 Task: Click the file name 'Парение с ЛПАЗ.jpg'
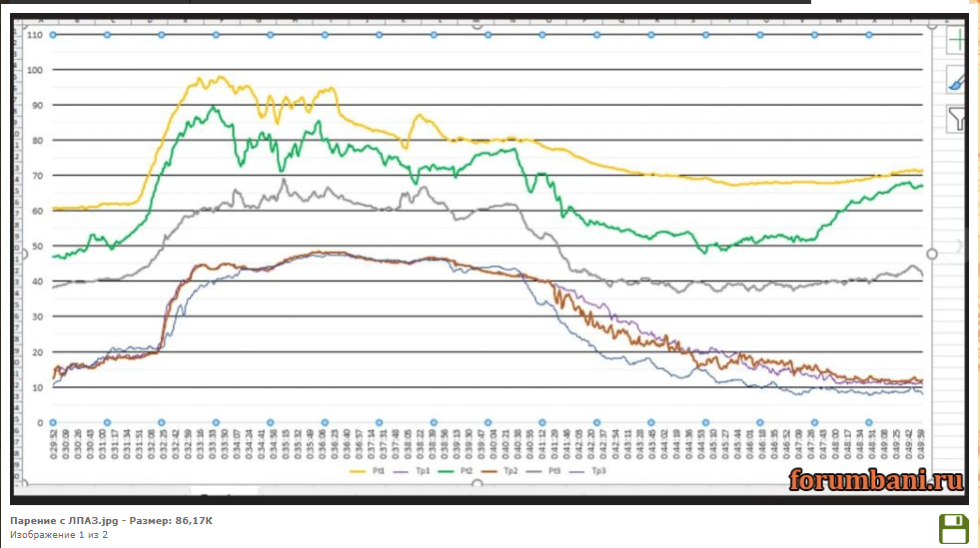[64, 520]
